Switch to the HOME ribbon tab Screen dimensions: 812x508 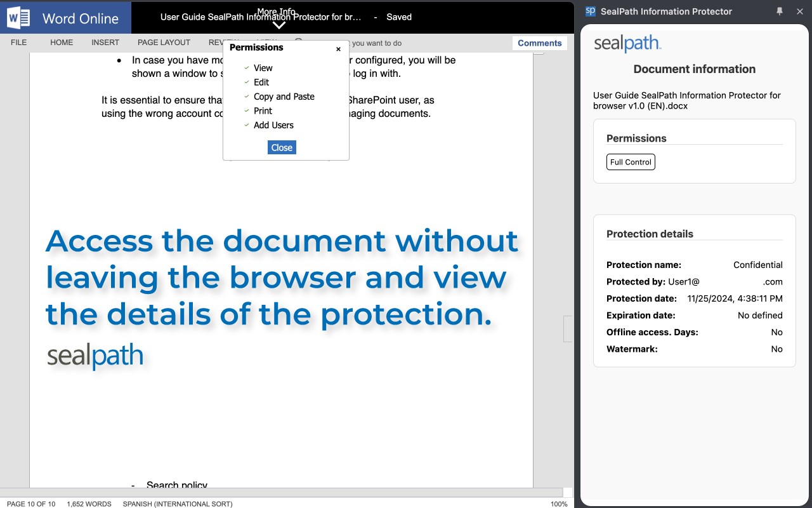click(62, 43)
